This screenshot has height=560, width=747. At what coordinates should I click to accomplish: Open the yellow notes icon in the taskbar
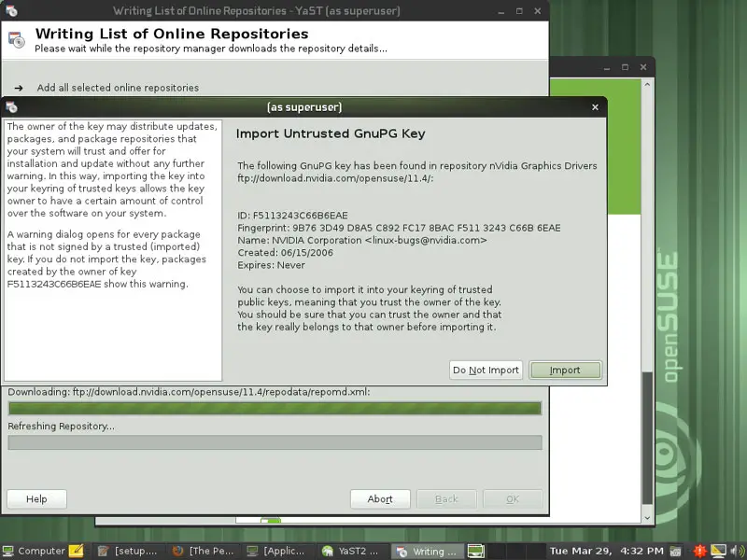coord(77,551)
